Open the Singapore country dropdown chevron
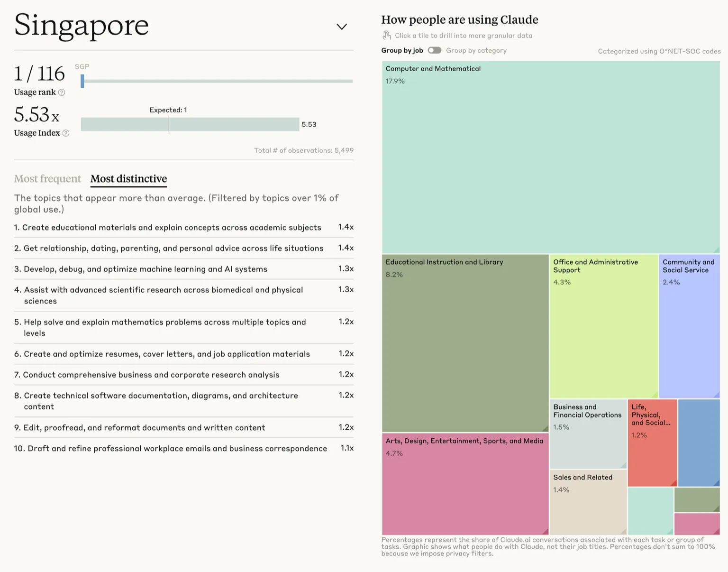Screen dimensions: 728x572 [341, 27]
